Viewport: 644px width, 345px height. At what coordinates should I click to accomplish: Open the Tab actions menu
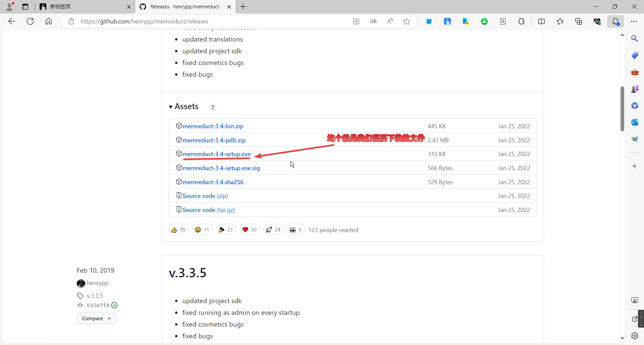[25, 7]
